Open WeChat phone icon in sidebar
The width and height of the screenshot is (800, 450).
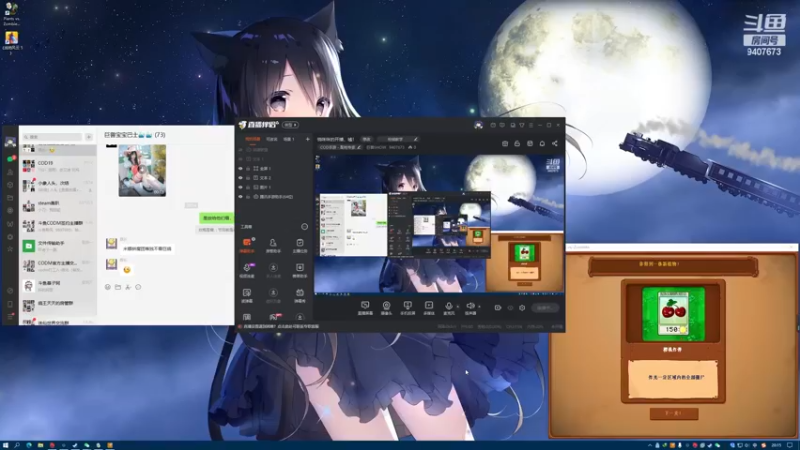click(10, 304)
